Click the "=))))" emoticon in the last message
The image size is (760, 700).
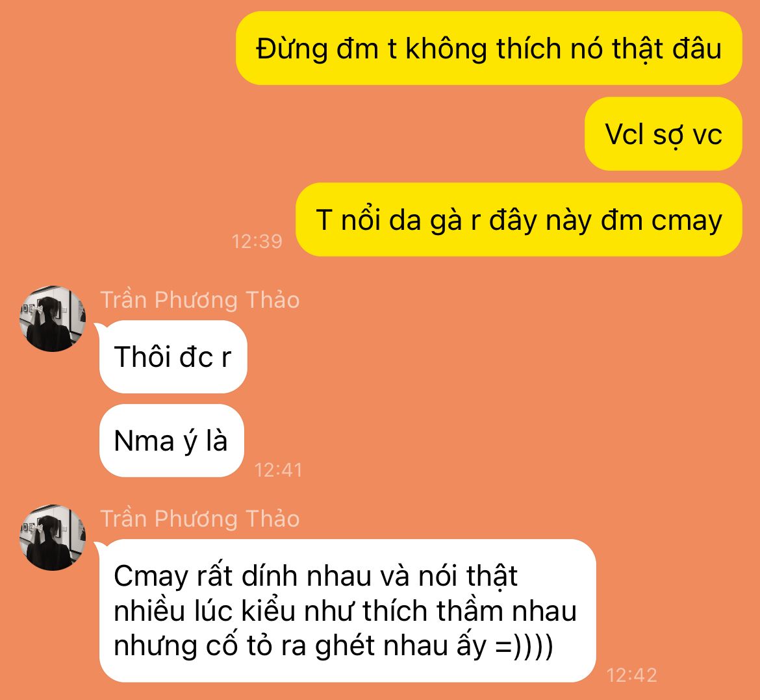coord(524,645)
